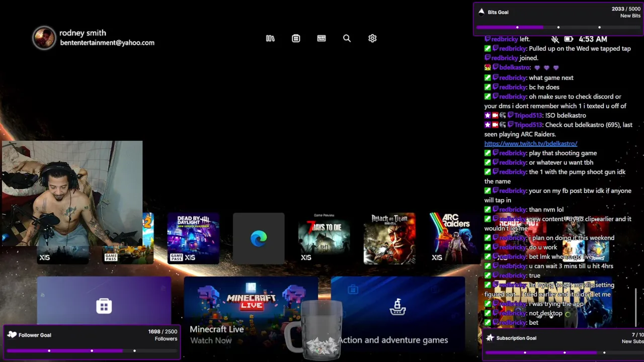Open the Game Pass icon in top bar
The height and width of the screenshot is (362, 644).
coord(321,38)
